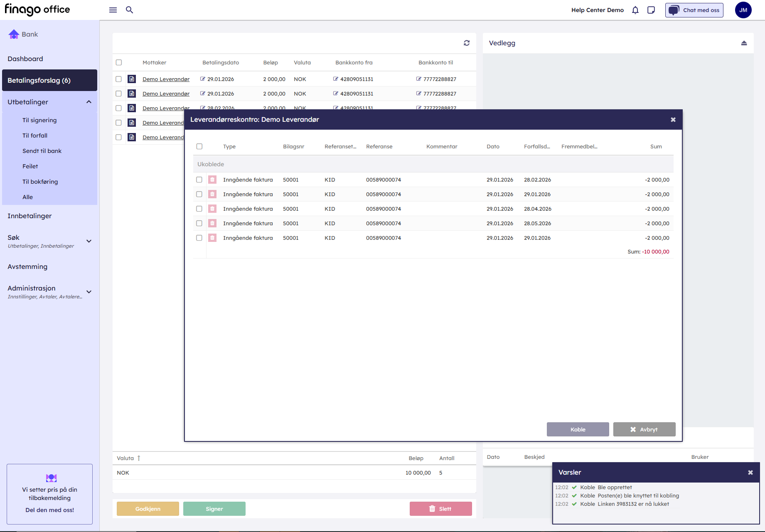Viewport: 765px width, 532px height.
Task: Click the pink trash icon on first invoice row
Action: pyautogui.click(x=212, y=180)
